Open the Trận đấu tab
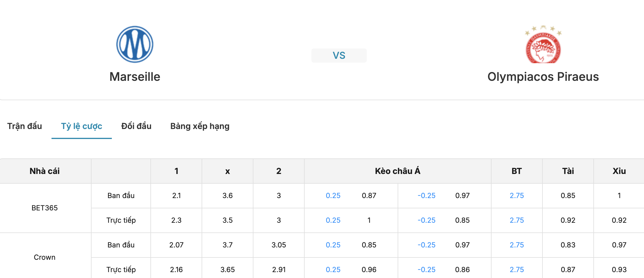Viewport: 644px width, 278px height. coord(25,126)
